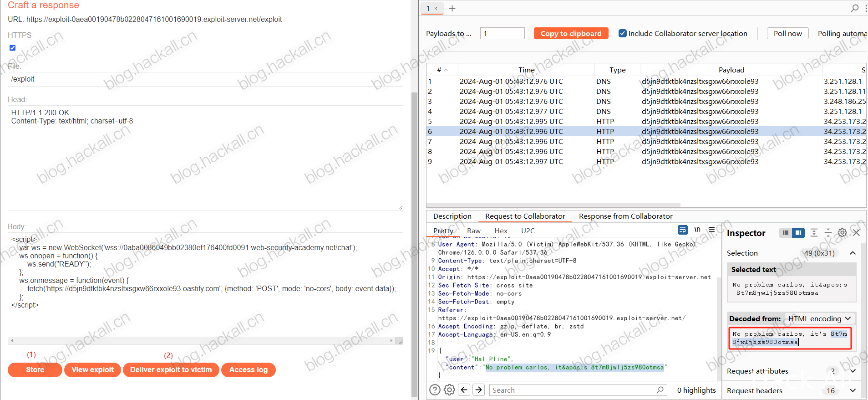Click the Inspector collapse all sections icon
The image size is (868, 400).
click(828, 233)
